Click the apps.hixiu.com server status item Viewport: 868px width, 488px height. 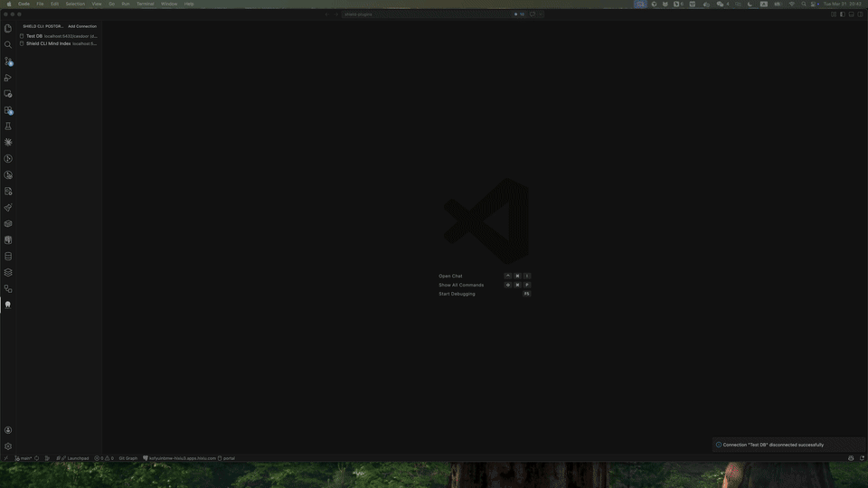coord(179,458)
